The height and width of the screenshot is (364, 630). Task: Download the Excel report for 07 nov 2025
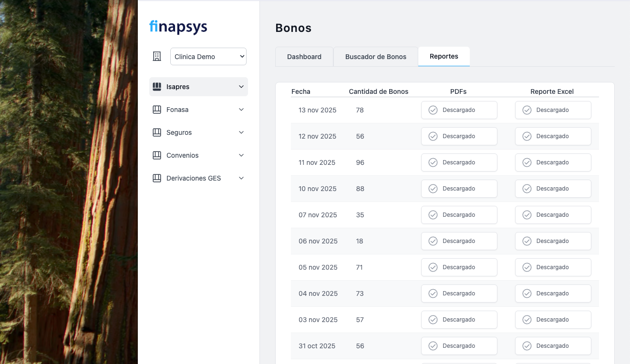click(x=553, y=215)
